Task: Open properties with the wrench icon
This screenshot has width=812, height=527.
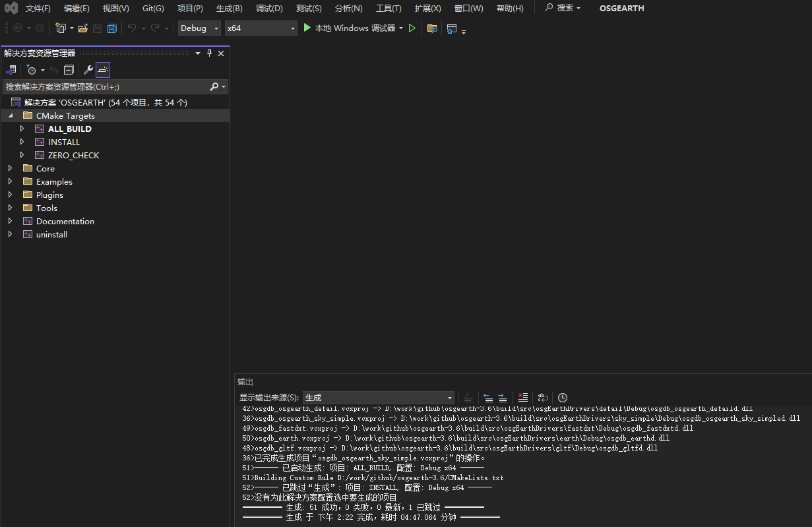Action: click(x=88, y=70)
